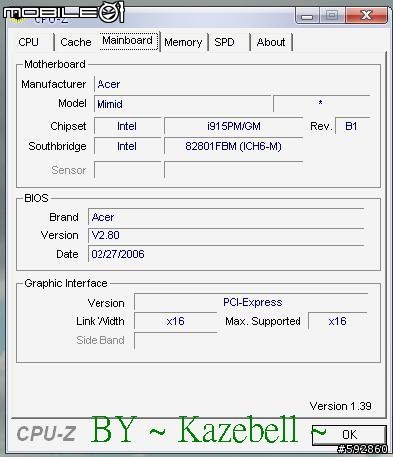This screenshot has height=457, width=393.
Task: Switch to the SPD tab
Action: tap(224, 42)
